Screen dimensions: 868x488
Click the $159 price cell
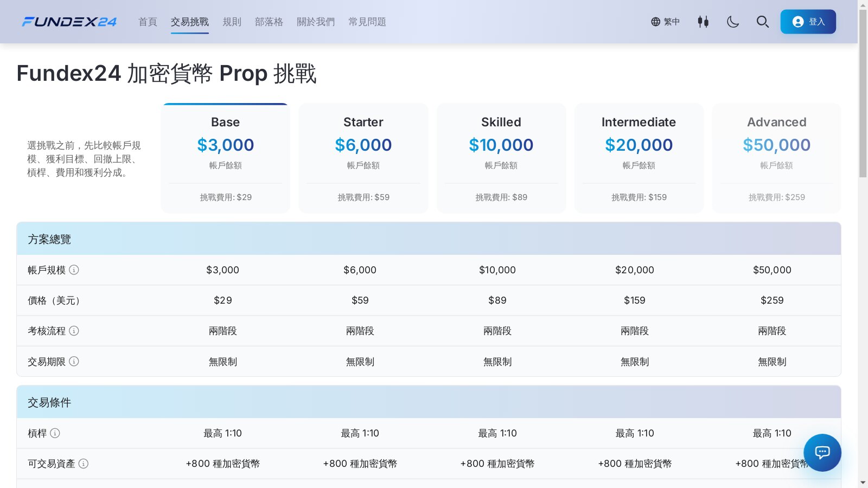coord(634,300)
